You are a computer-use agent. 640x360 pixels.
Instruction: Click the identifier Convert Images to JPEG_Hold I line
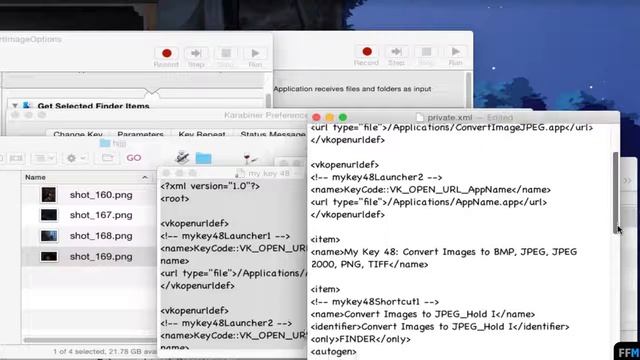tap(440, 327)
